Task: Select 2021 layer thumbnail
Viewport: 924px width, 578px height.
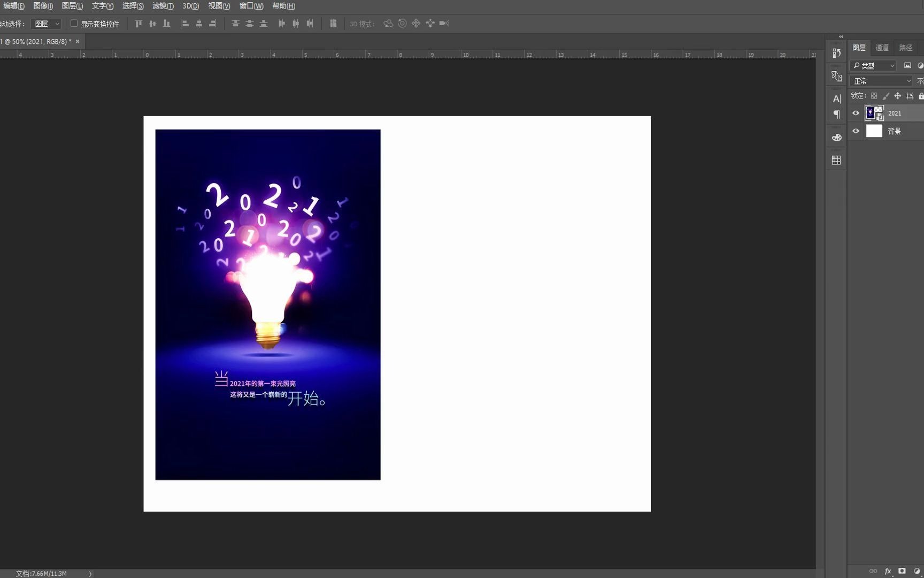Action: [874, 113]
